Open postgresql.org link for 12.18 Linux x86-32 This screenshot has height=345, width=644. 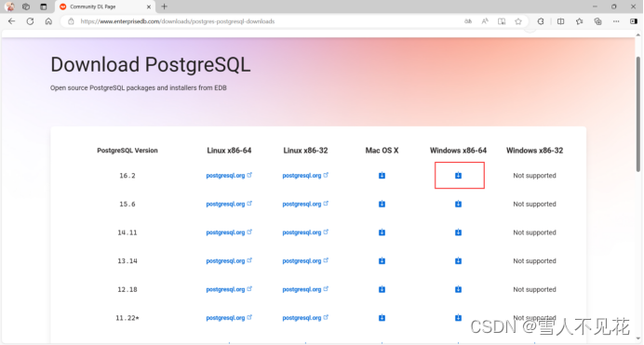click(305, 289)
